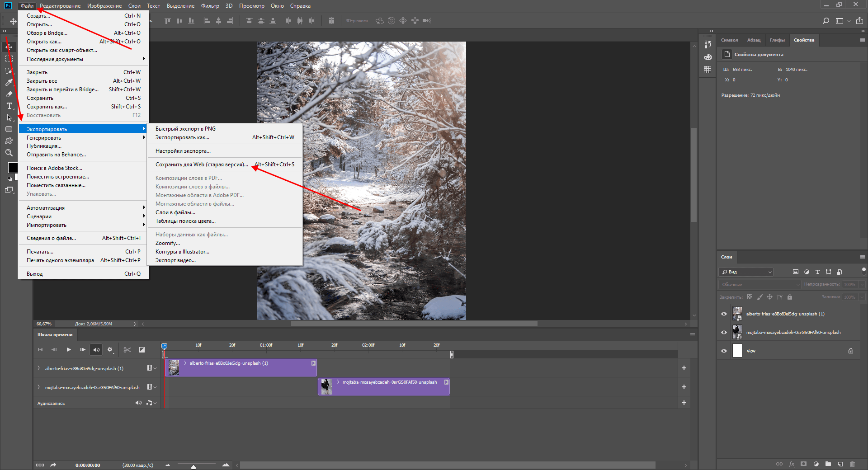This screenshot has height=470, width=868.
Task: Open video options dropdown for alberto-frias track
Action: 151,368
